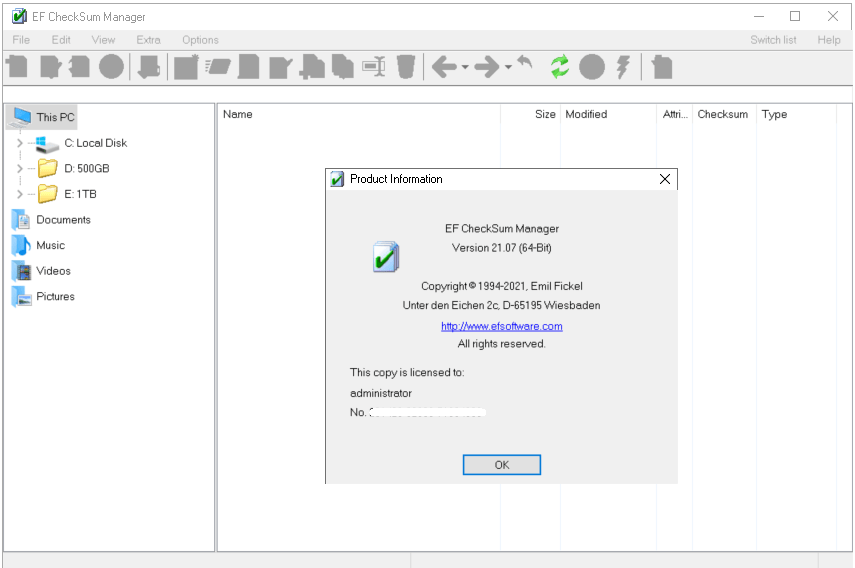Open the efsoftware.com website link
This screenshot has height=568, width=855.
click(502, 326)
